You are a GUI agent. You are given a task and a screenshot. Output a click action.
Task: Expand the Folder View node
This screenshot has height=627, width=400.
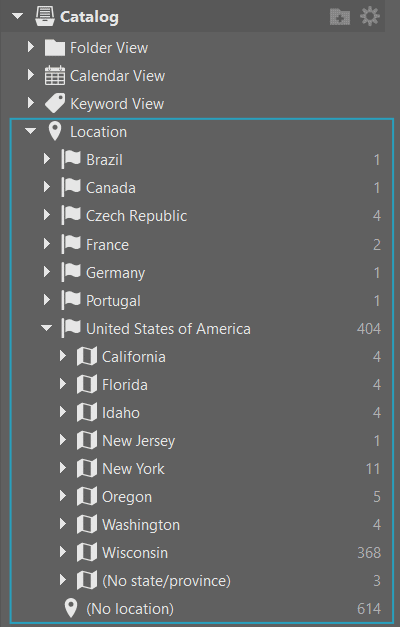click(31, 47)
